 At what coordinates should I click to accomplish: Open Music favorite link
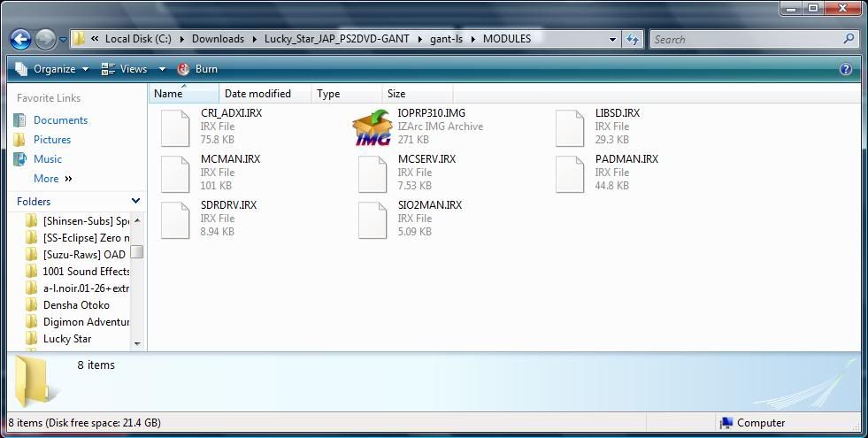48,159
